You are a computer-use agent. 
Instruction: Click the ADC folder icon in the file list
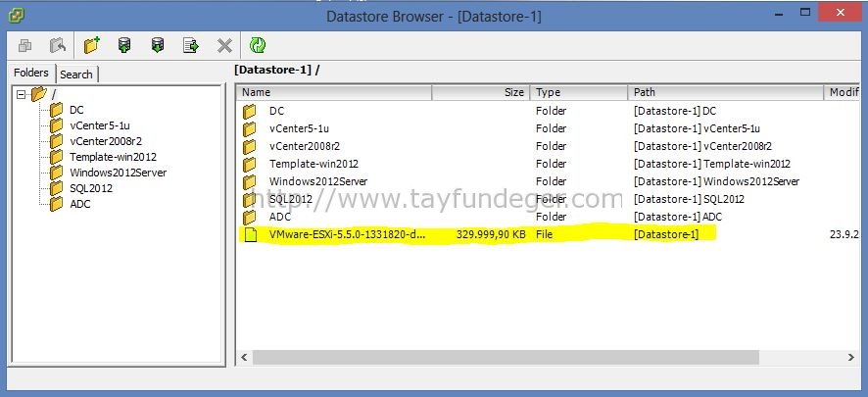click(250, 217)
